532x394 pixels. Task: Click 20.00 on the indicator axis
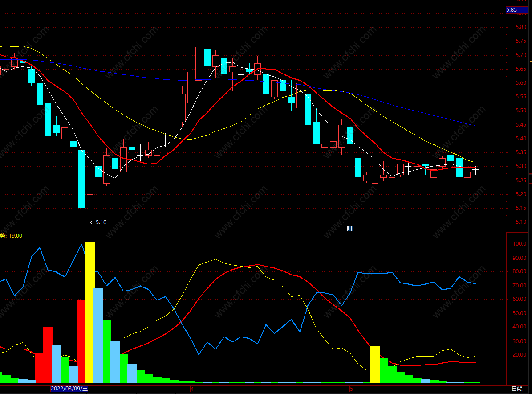coord(520,355)
